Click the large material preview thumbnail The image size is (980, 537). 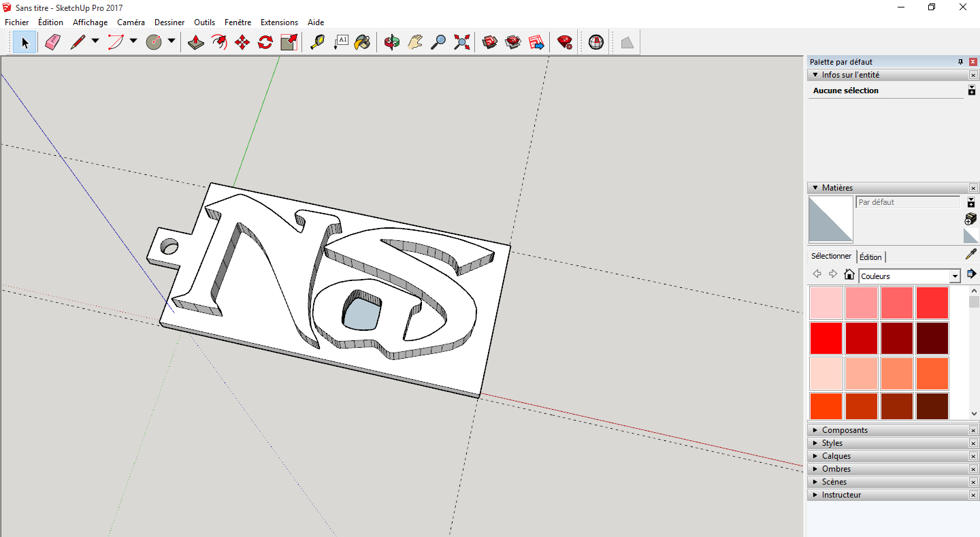830,219
